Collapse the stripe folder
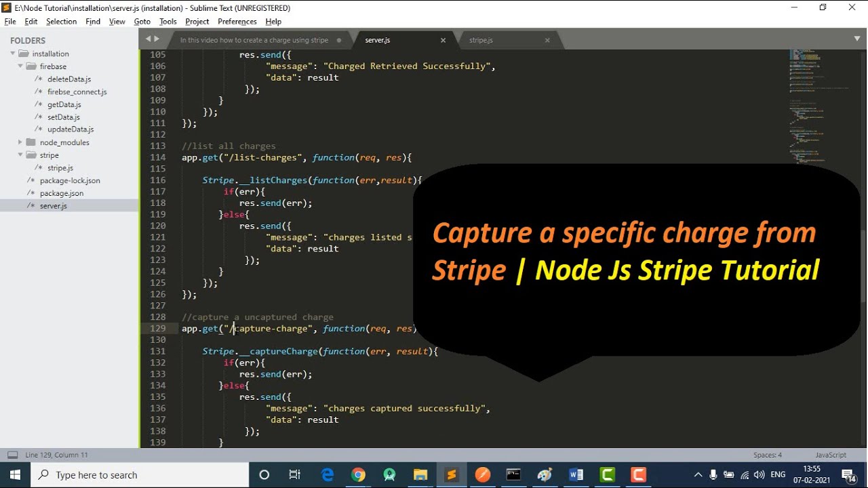Image resolution: width=868 pixels, height=488 pixels. (x=20, y=155)
